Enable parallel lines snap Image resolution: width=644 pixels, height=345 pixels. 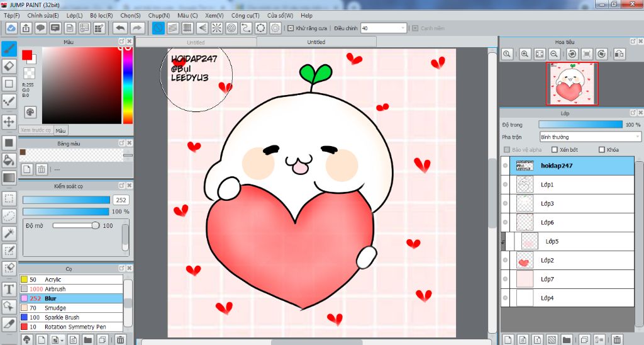click(x=173, y=28)
